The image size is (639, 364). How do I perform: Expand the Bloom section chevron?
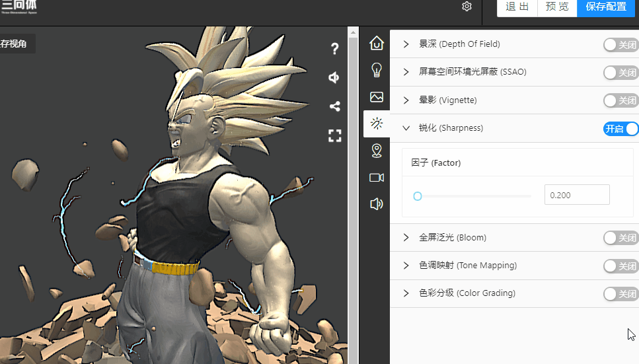(406, 237)
